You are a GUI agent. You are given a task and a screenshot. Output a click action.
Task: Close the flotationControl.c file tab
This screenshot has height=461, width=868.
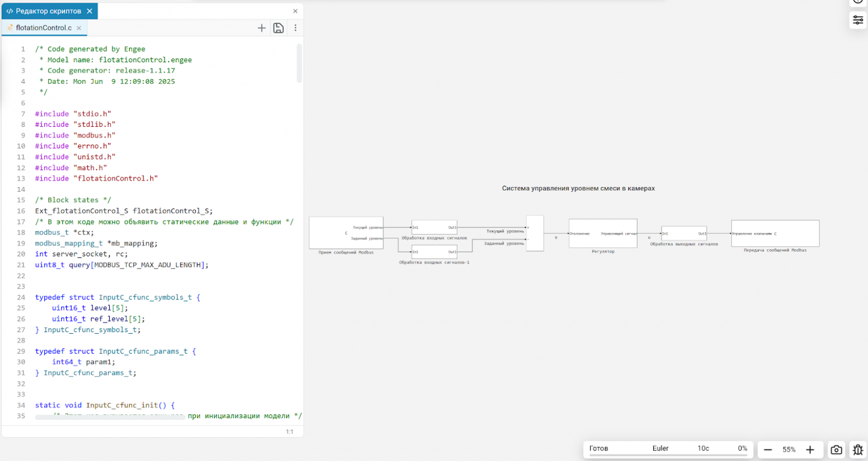pos(79,28)
